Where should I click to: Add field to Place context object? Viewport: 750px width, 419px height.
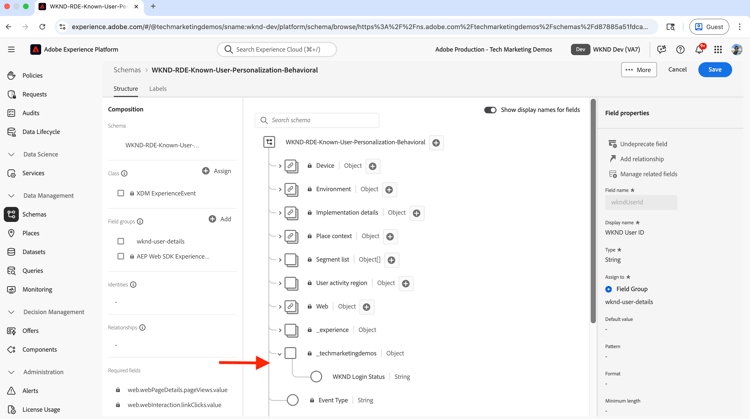point(390,236)
